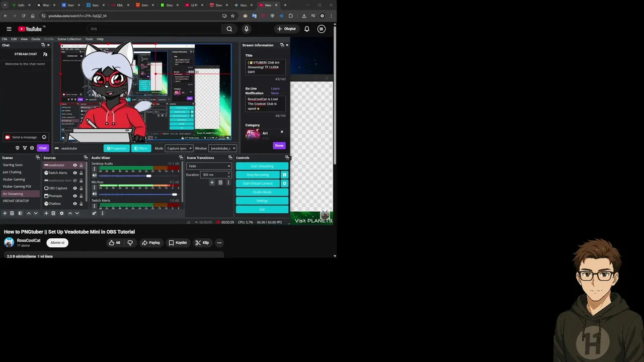
Task: Open new browser tab with plus
Action: click(285, 5)
